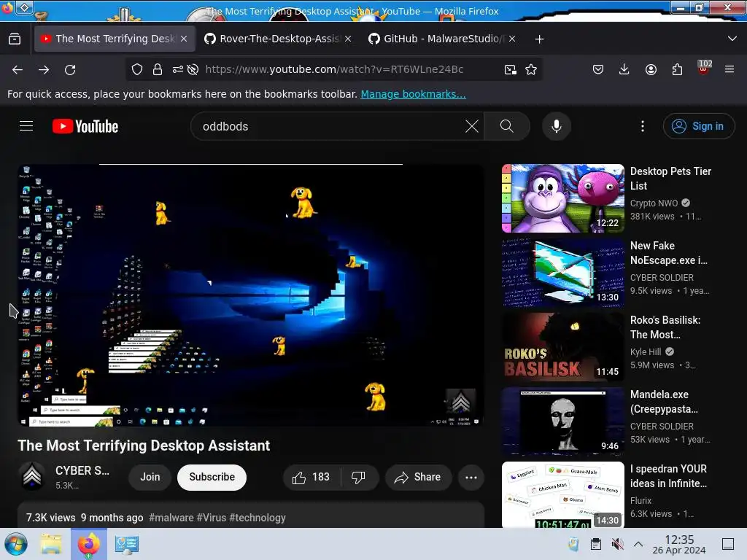Click the video progress bar at top
Viewport: 747px width, 560px height.
pyautogui.click(x=251, y=164)
